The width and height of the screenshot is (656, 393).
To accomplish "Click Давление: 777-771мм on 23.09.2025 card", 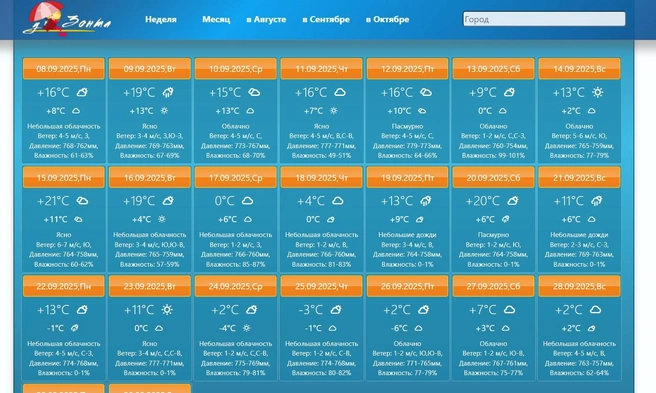I will point(150,363).
